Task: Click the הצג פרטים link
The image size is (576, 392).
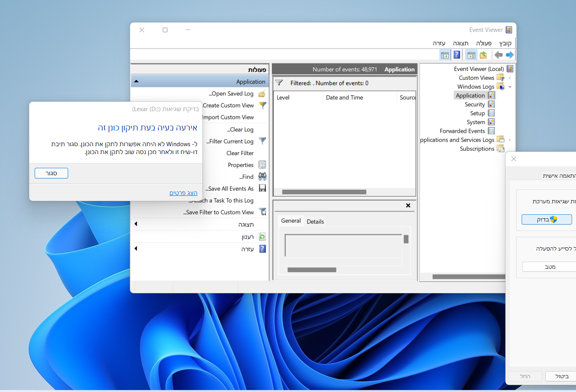Action: 183,193
